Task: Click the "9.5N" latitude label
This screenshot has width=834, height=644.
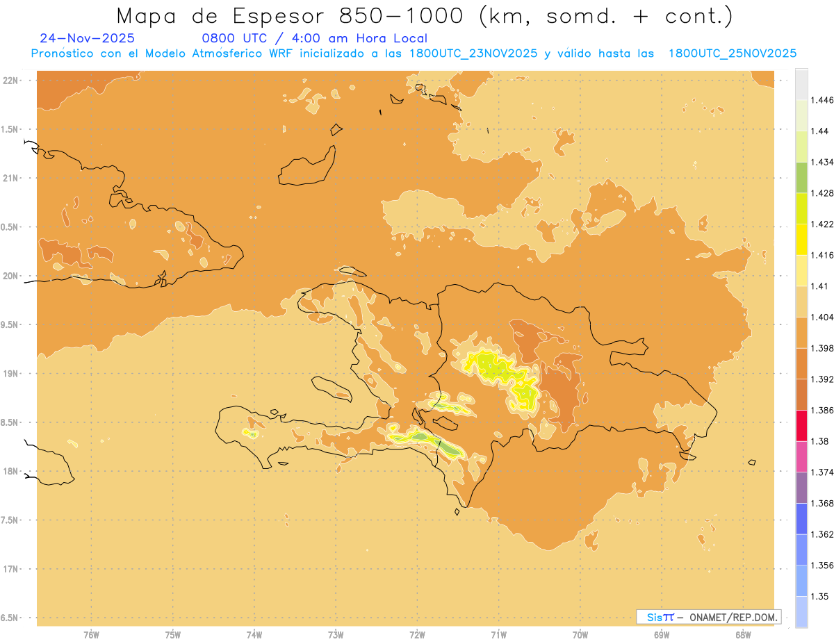Action: pyautogui.click(x=10, y=324)
